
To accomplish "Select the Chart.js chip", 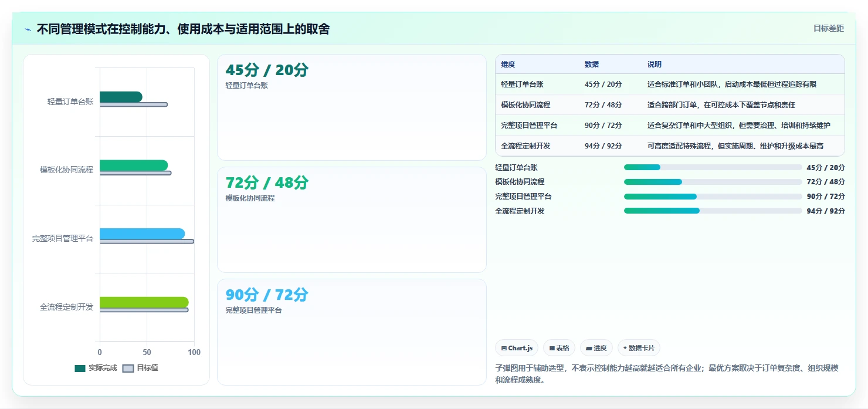I will coord(517,348).
